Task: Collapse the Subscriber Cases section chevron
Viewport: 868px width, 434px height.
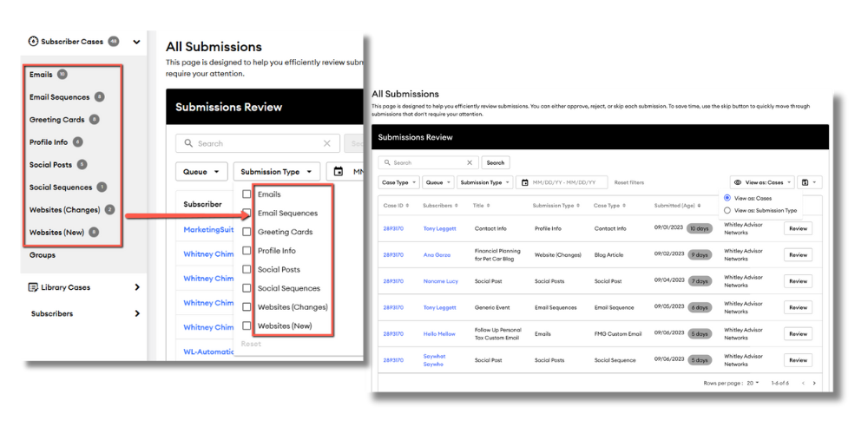Action: pyautogui.click(x=136, y=41)
